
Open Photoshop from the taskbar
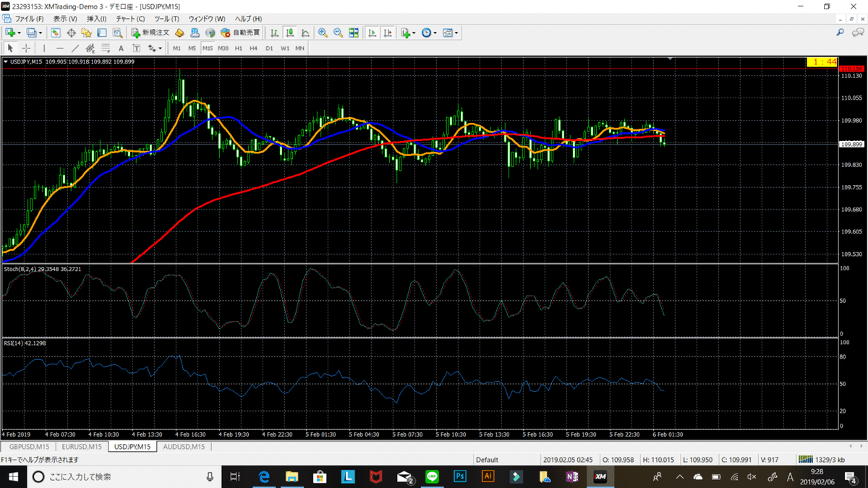[x=459, y=476]
